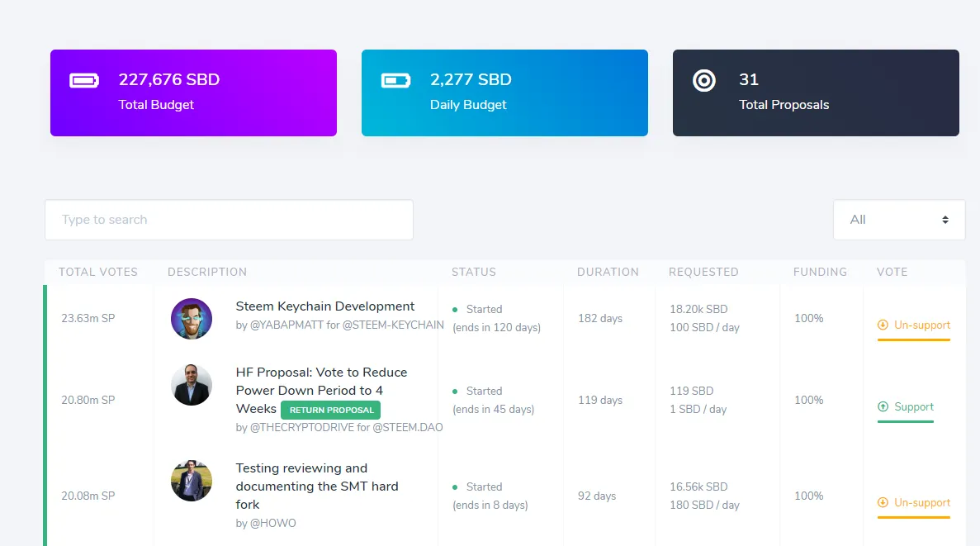Click the 20.08m SP votes value
Viewport: 980px width, 546px height.
coord(88,496)
